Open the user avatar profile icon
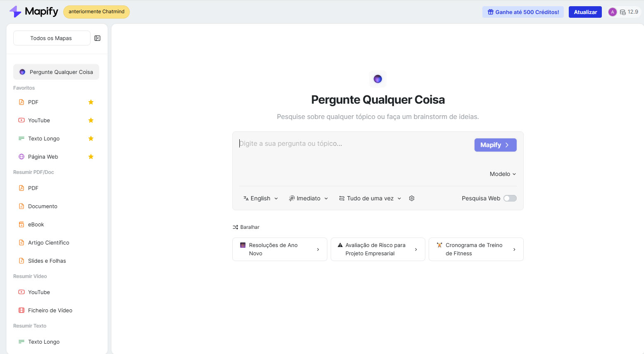The width and height of the screenshot is (644, 354). click(612, 12)
